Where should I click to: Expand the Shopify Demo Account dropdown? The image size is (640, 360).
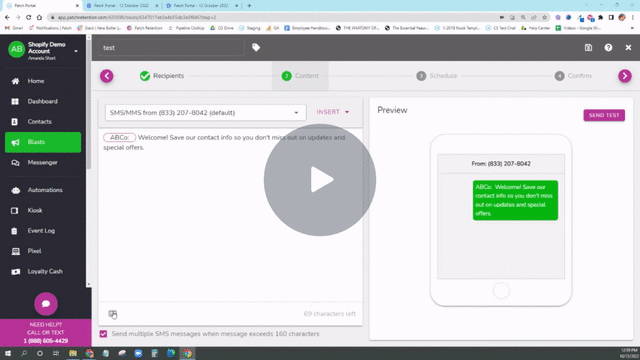point(76,51)
